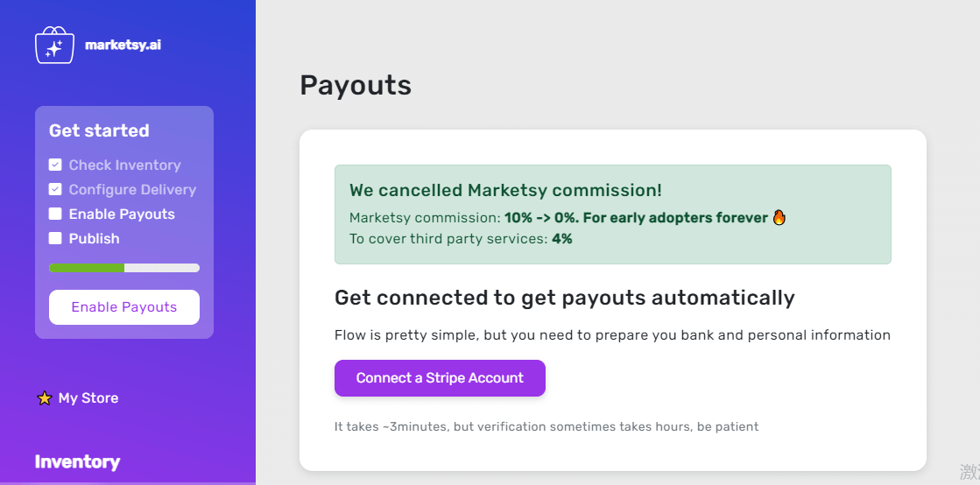Click the verification time hint text
Screen dimensions: 980x485
tap(546, 427)
